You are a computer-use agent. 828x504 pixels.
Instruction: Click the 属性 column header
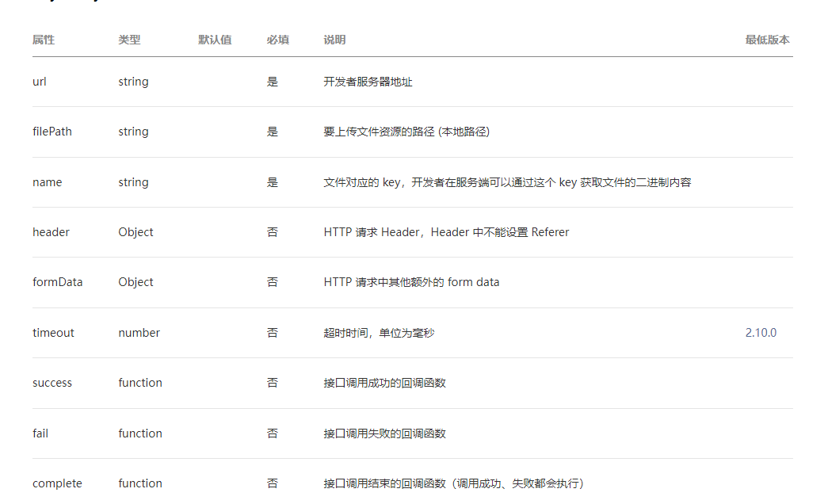[x=44, y=40]
